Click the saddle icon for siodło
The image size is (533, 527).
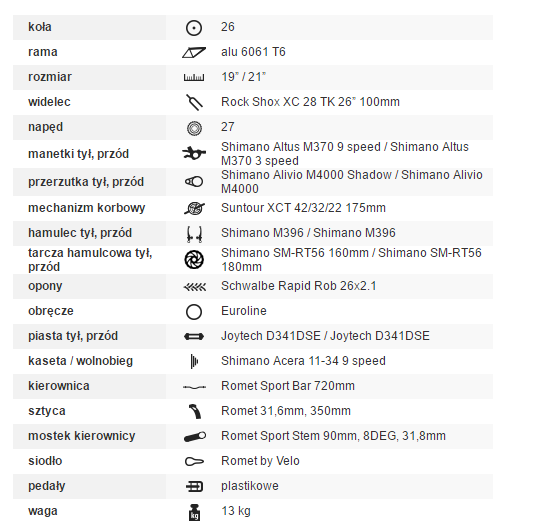(x=194, y=461)
